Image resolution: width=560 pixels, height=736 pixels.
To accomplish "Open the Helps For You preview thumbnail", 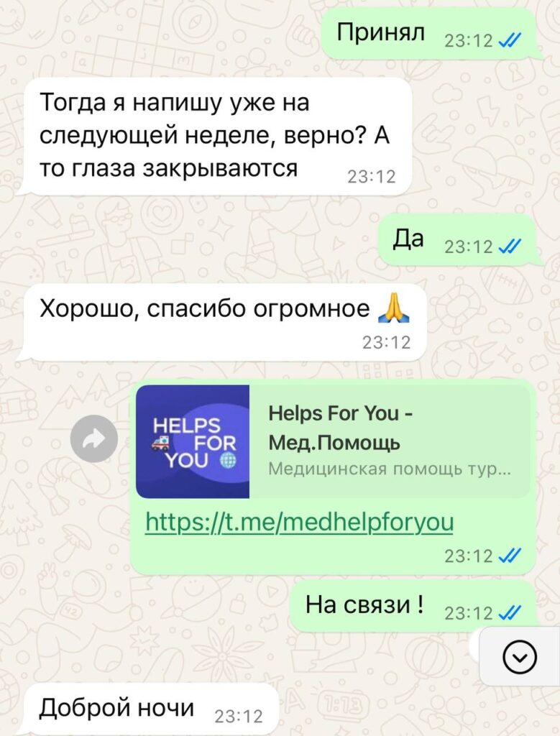I will (x=193, y=442).
